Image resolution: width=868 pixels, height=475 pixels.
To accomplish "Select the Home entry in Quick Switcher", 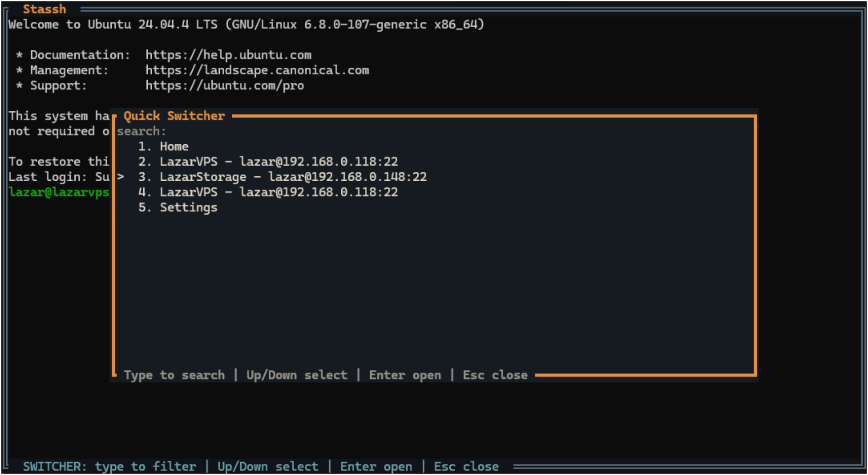I will [x=174, y=146].
